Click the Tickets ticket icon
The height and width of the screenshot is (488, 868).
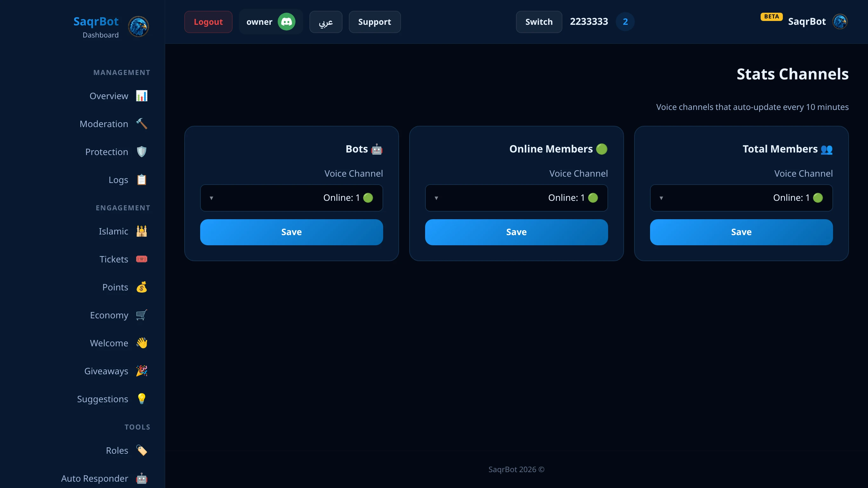click(x=141, y=259)
